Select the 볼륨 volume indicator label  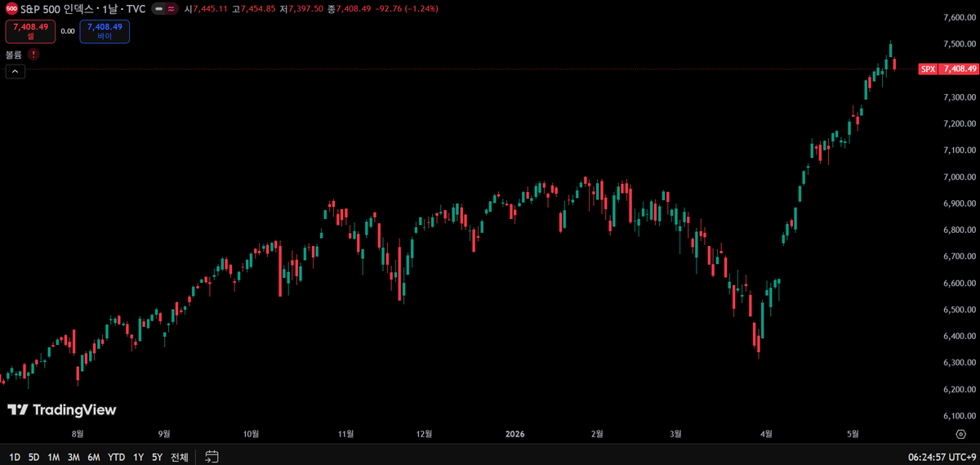pos(14,54)
